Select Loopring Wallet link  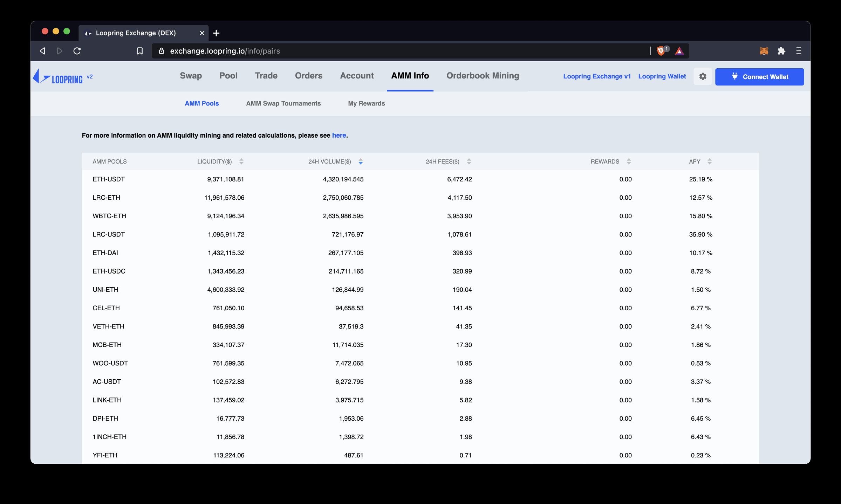click(661, 76)
